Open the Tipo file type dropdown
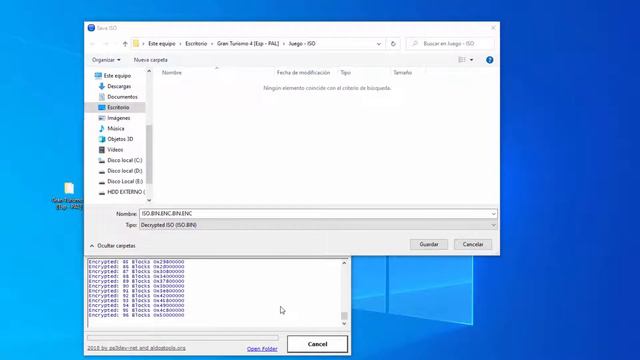The height and width of the screenshot is (360, 640). [x=318, y=225]
